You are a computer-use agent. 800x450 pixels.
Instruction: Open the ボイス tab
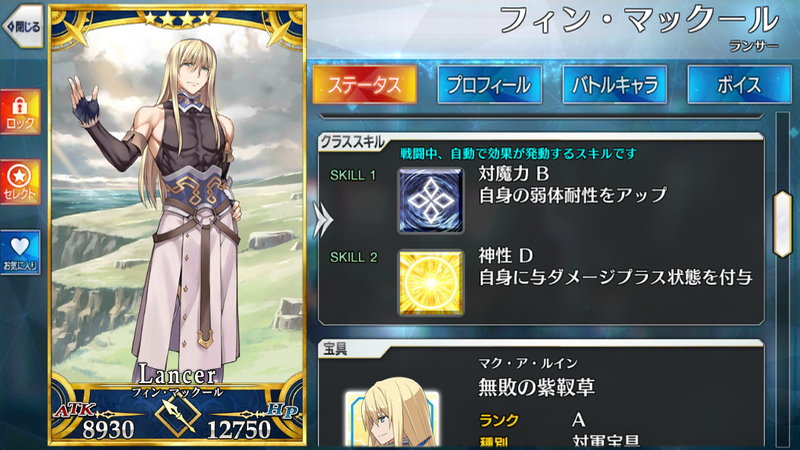click(739, 85)
